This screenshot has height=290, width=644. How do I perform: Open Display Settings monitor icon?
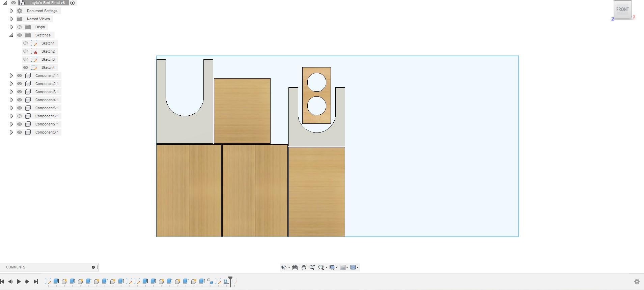coord(332,267)
